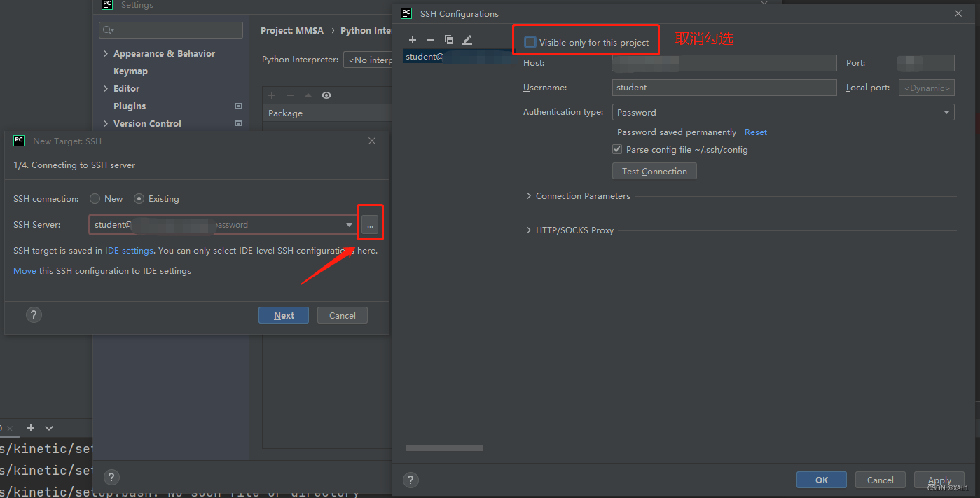Viewport: 980px width, 498px height.
Task: Expand Editor settings node
Action: point(106,89)
